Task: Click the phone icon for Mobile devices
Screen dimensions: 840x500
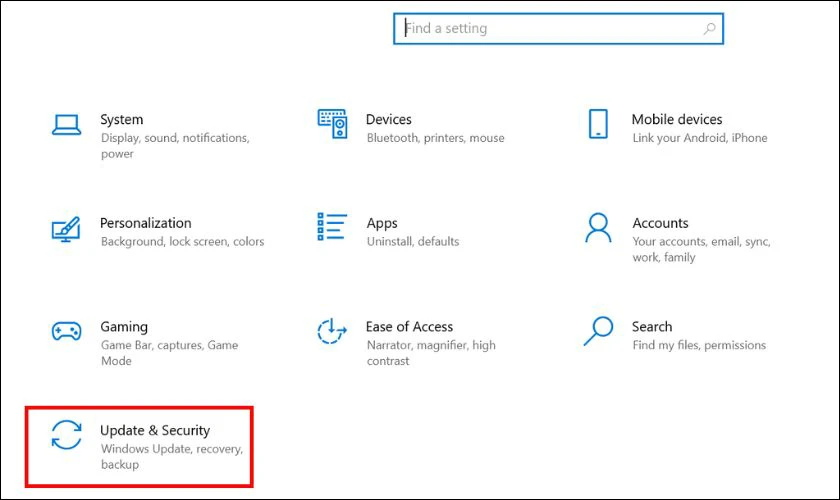Action: click(598, 125)
